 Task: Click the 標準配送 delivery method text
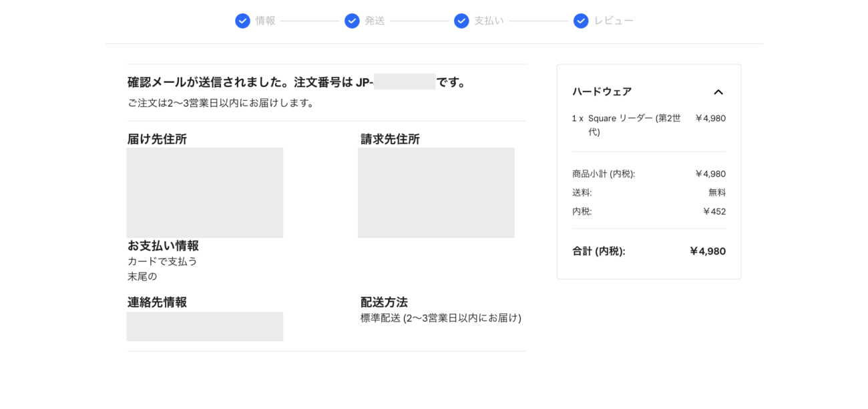point(441,318)
